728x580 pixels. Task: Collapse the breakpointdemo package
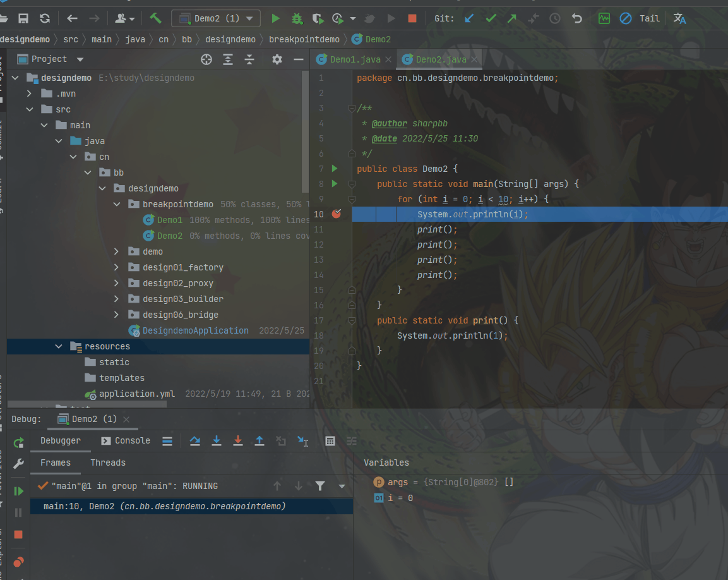pyautogui.click(x=117, y=205)
